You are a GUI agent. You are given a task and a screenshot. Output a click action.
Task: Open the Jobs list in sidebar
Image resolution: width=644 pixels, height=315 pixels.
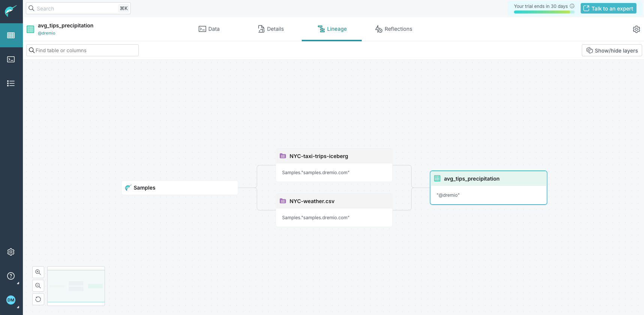[11, 83]
